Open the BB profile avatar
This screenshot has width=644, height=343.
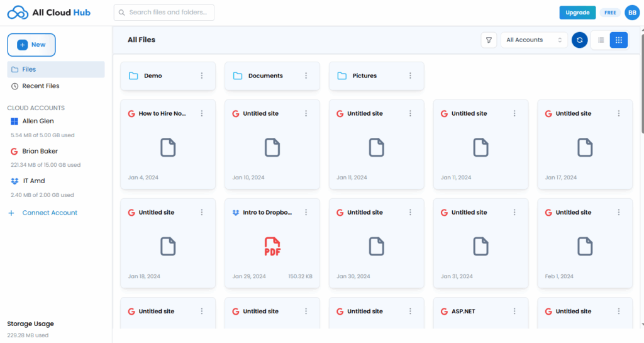632,13
